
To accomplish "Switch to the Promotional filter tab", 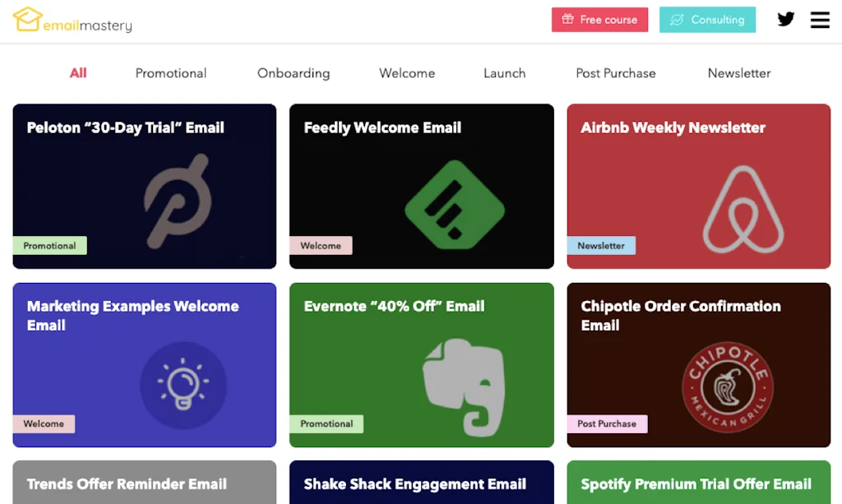I will (170, 73).
